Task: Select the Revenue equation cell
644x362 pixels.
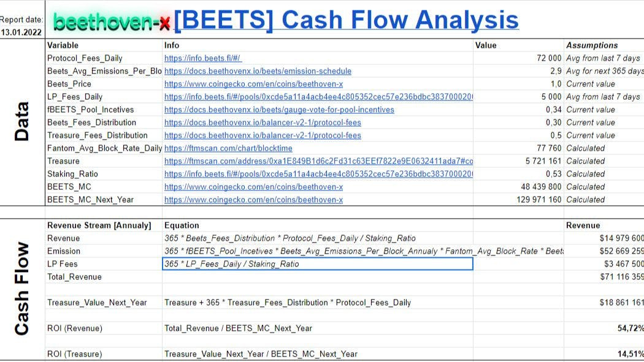Action: click(x=318, y=238)
